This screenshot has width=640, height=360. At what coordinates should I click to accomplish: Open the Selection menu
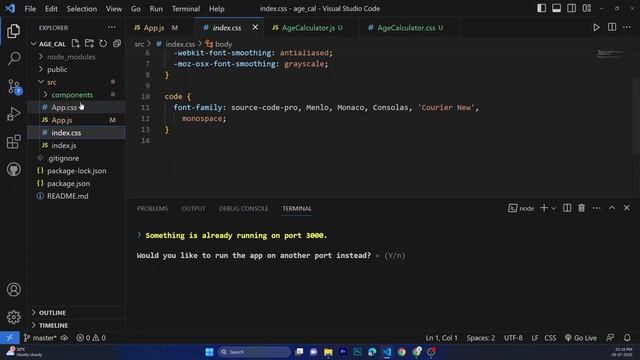pyautogui.click(x=82, y=8)
